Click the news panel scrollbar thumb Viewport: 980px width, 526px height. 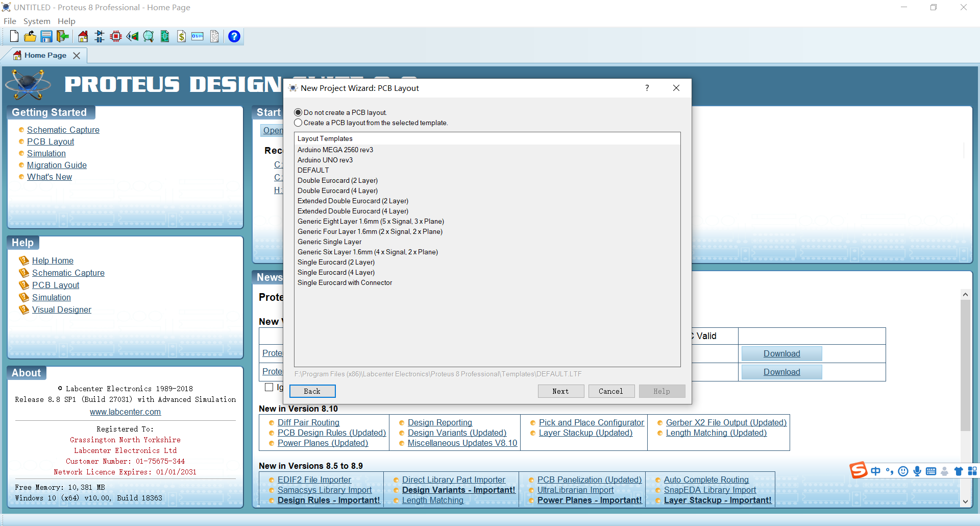pyautogui.click(x=965, y=366)
